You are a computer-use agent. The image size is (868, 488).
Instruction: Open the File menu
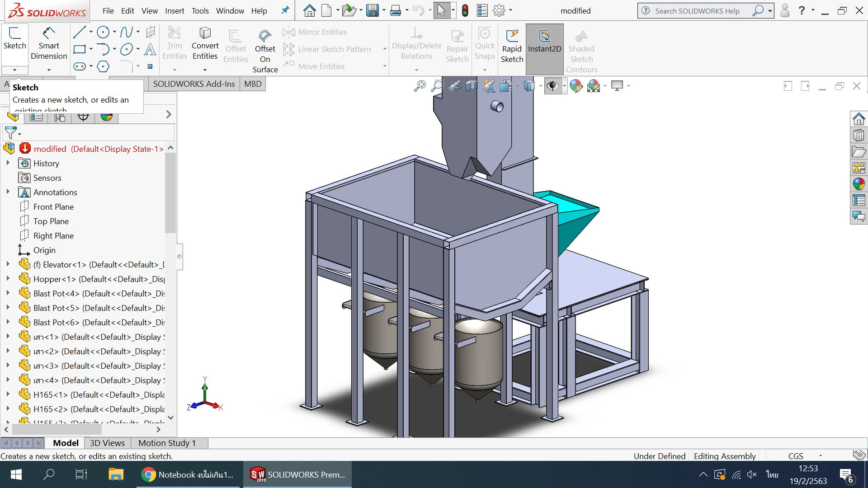click(x=108, y=10)
